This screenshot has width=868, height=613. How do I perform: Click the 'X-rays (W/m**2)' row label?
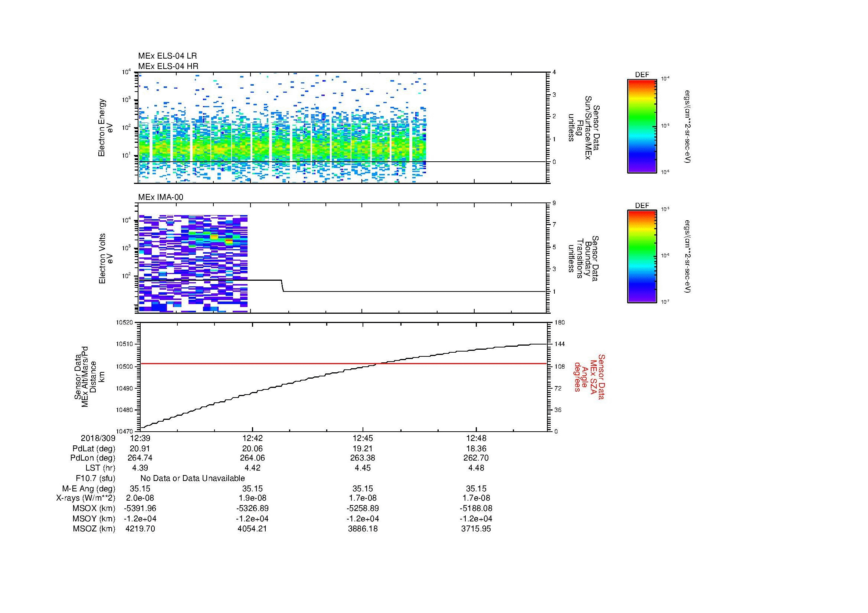click(86, 498)
